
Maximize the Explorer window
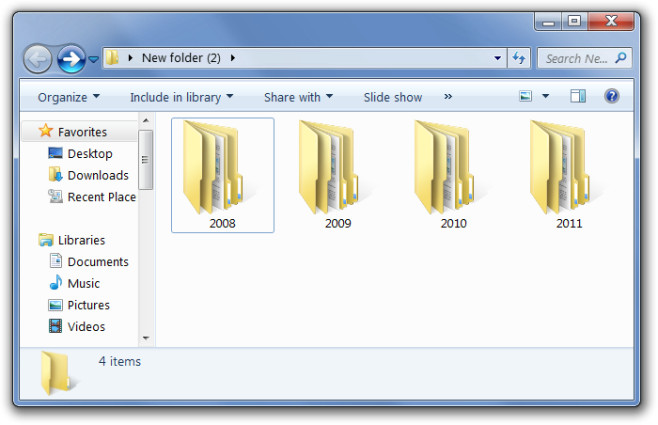(x=574, y=21)
